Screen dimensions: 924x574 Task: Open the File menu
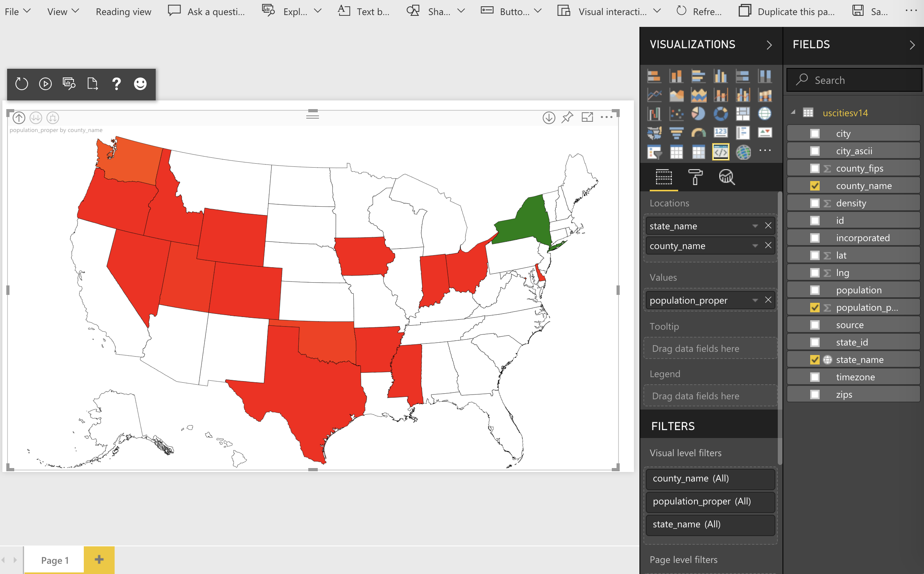point(18,11)
